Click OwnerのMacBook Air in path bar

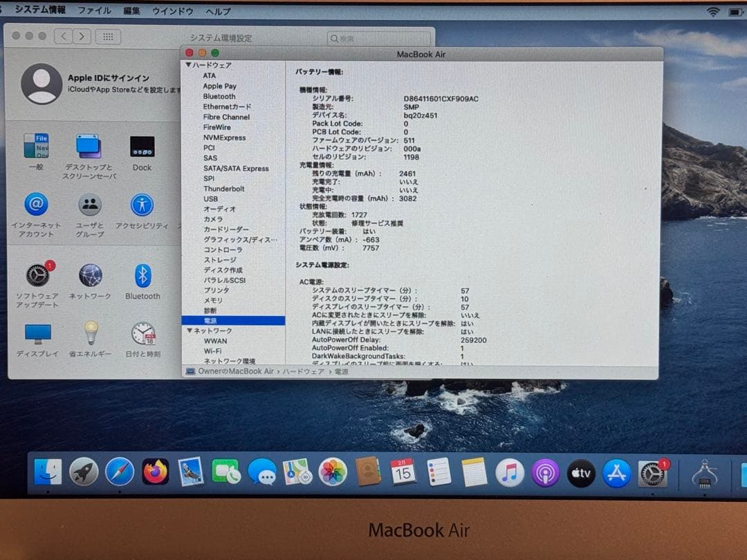[x=236, y=371]
